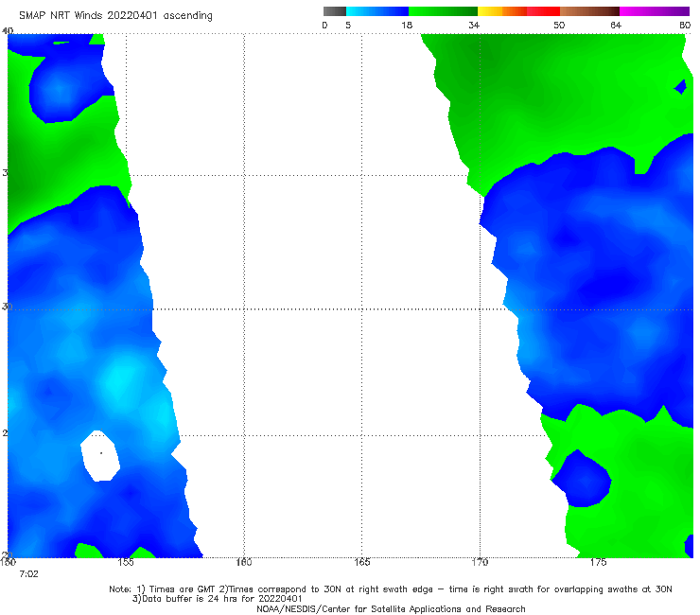Click the longitude axis label '165'
Image resolution: width=700 pixels, height=615 pixels.
point(361,562)
